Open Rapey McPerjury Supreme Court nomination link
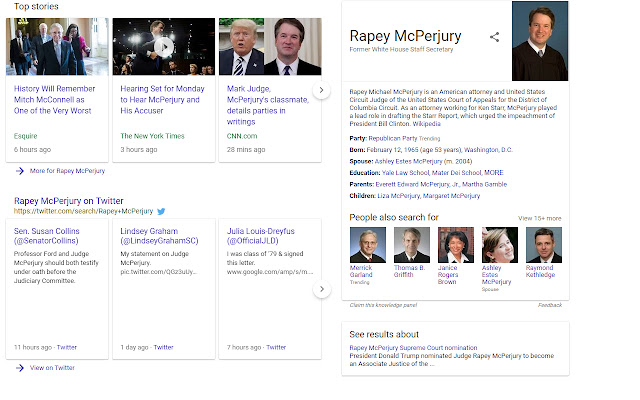Image resolution: width=640 pixels, height=400 pixels. pos(413,348)
